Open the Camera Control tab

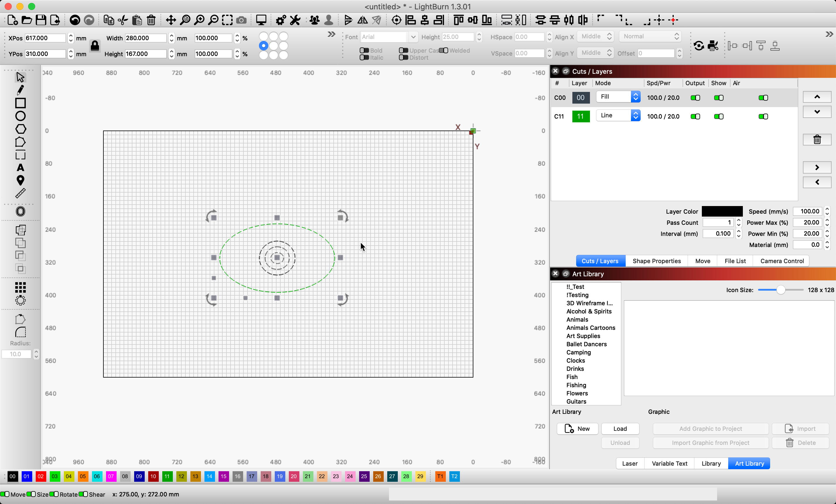pyautogui.click(x=782, y=261)
